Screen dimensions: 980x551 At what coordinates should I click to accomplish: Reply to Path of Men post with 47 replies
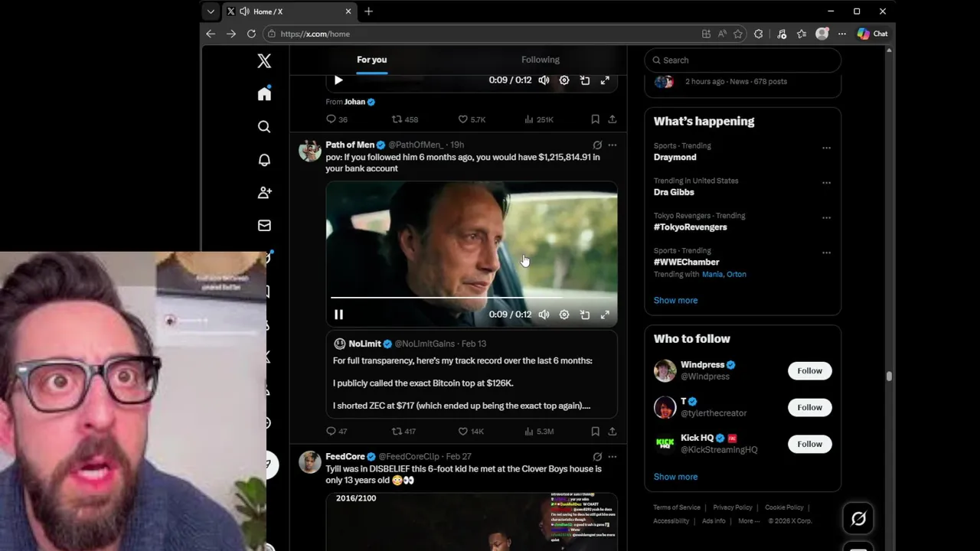(337, 432)
